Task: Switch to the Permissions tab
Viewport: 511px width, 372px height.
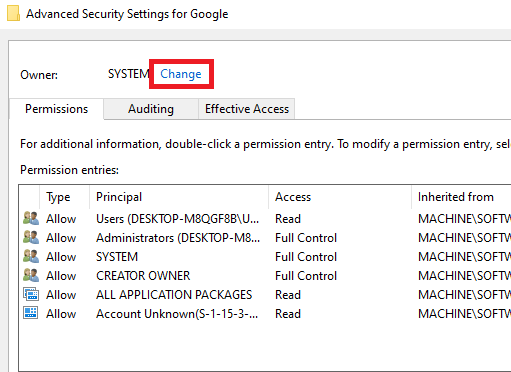Action: point(56,109)
